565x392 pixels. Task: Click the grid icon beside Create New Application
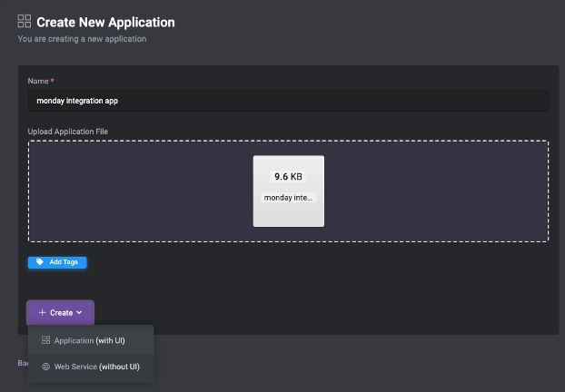coord(25,22)
